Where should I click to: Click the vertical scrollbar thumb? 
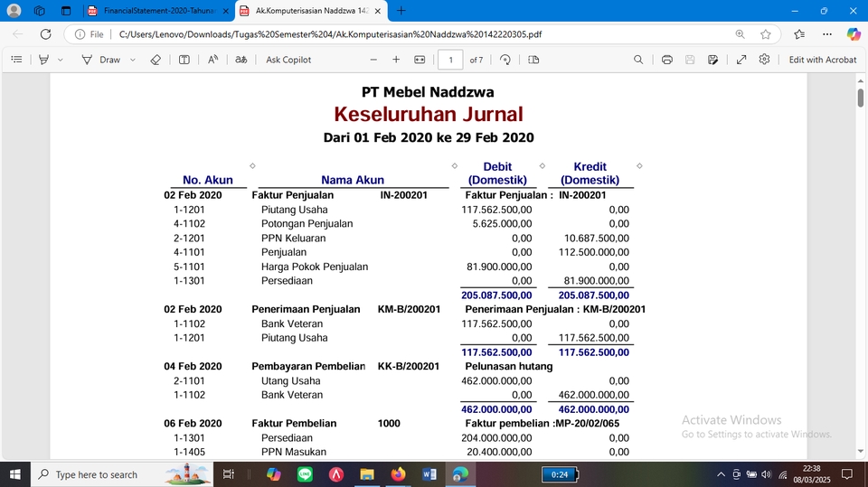pyautogui.click(x=860, y=98)
